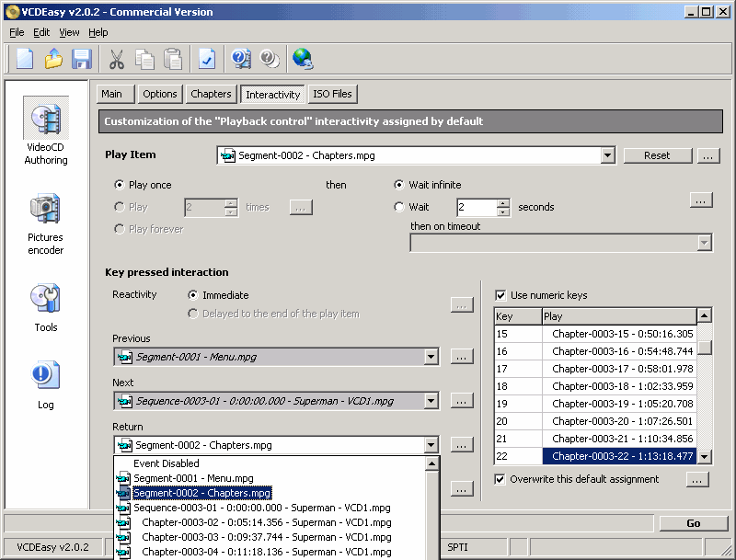The image size is (736, 560).
Task: Select the Wait seconds radio button
Action: (398, 208)
